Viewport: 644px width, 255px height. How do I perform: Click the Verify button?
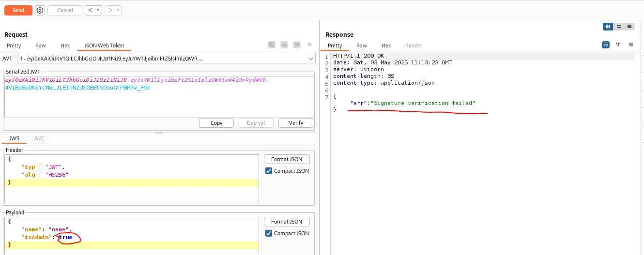click(x=296, y=123)
